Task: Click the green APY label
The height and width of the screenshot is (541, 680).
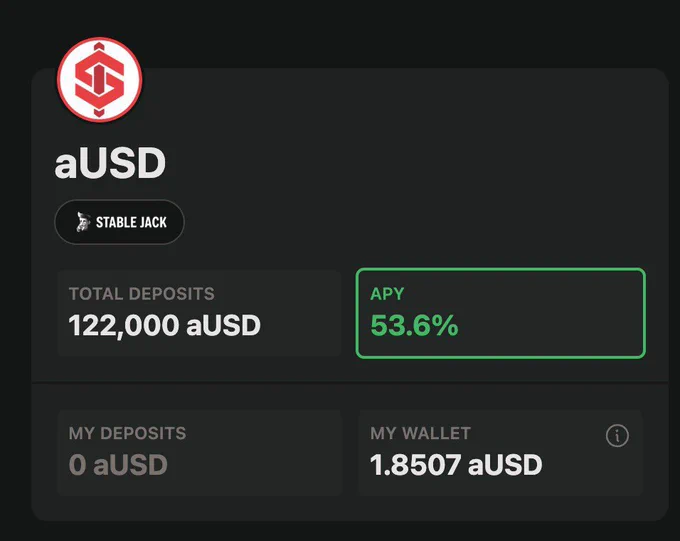Action: 387,294
